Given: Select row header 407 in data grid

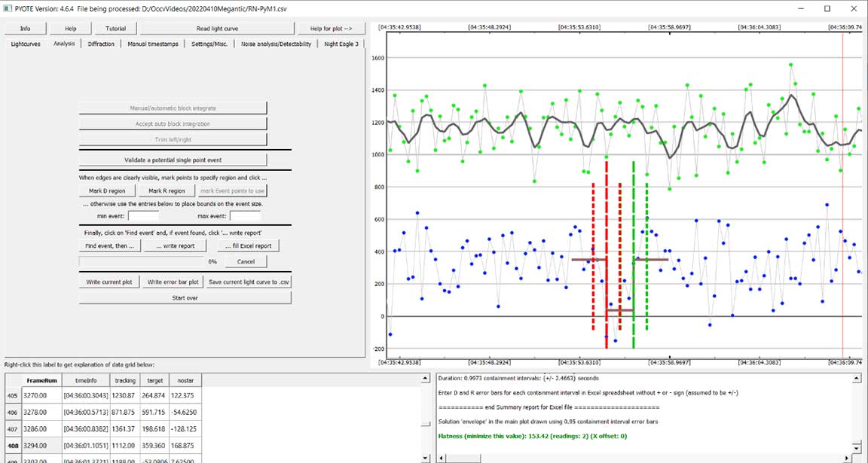Looking at the screenshot, I should pos(13,428).
